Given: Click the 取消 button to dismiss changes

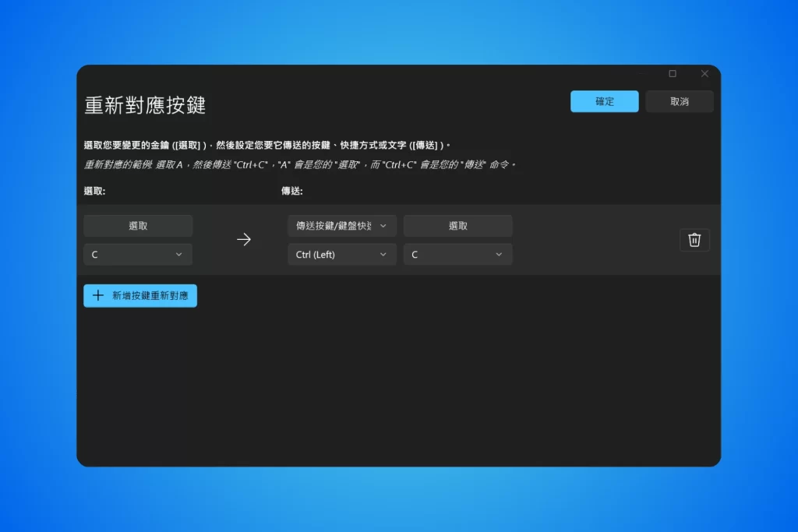Looking at the screenshot, I should (x=680, y=101).
